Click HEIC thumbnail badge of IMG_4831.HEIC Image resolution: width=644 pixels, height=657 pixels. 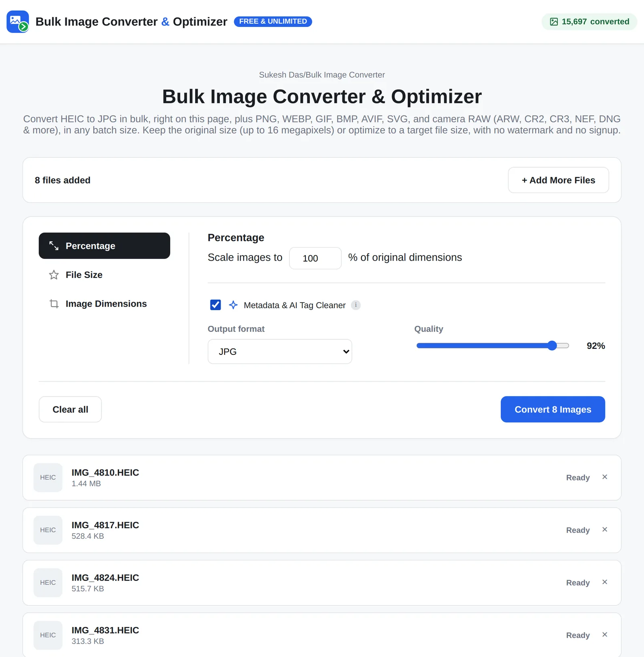point(48,635)
